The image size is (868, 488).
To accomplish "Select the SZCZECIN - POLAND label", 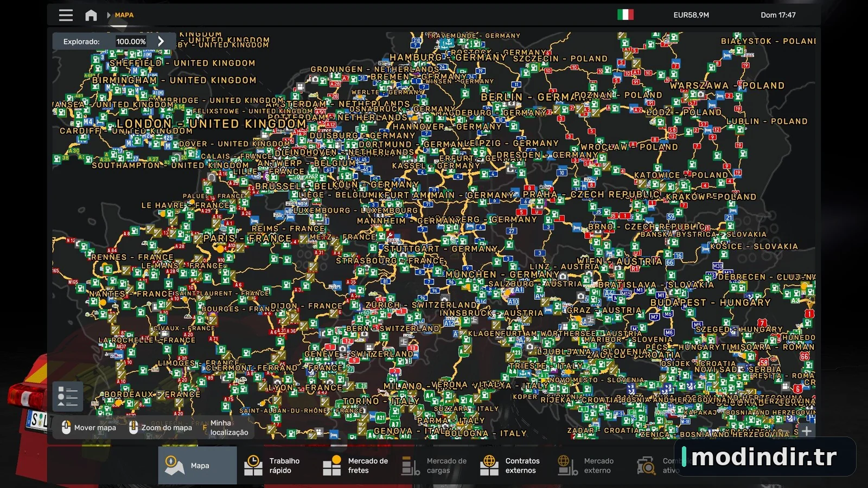I will pyautogui.click(x=560, y=59).
